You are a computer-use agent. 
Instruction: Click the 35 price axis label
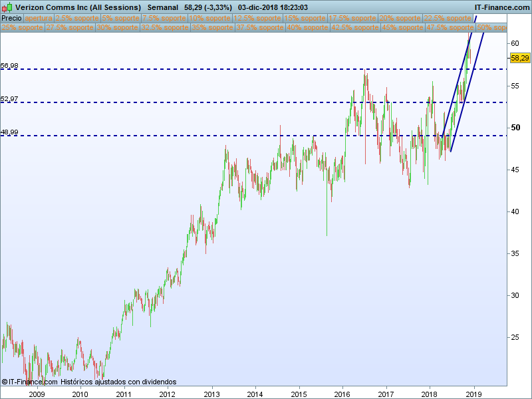515,253
